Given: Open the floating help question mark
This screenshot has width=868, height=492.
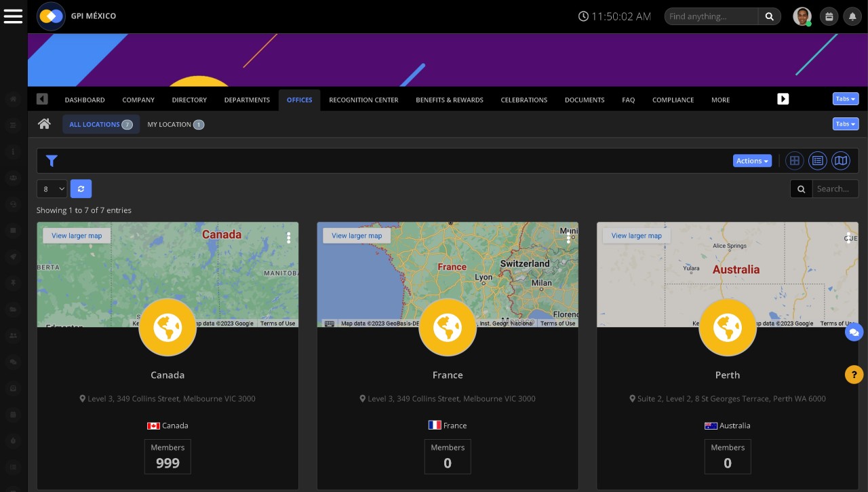Looking at the screenshot, I should (854, 374).
